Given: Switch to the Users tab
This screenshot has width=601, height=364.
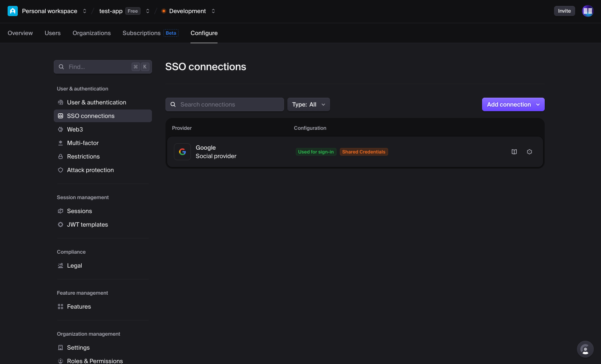Looking at the screenshot, I should [52, 33].
